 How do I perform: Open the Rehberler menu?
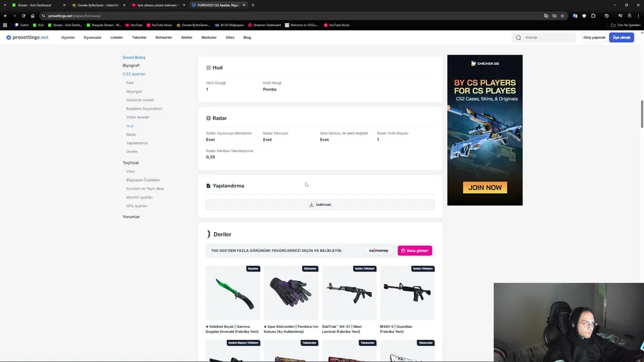[164, 38]
